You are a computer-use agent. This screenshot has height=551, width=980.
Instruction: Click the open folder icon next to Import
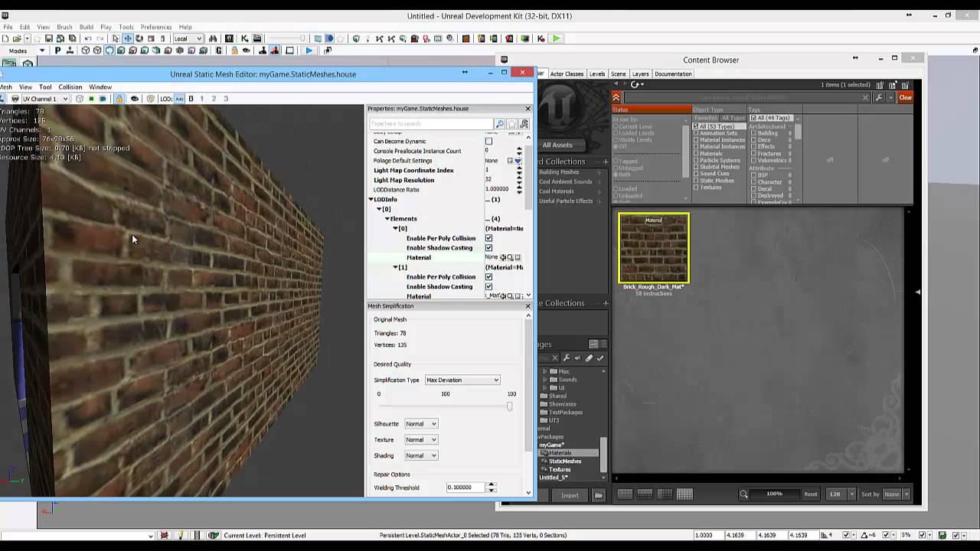(x=598, y=495)
